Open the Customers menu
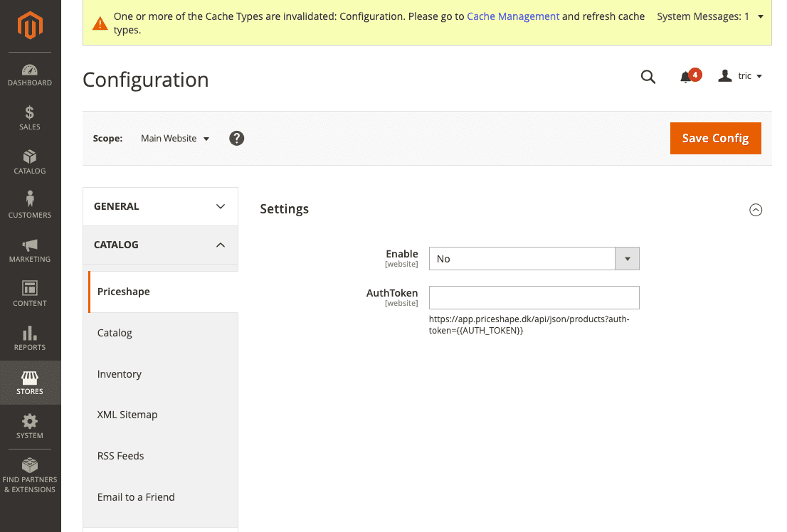The height and width of the screenshot is (532, 787). (x=30, y=206)
